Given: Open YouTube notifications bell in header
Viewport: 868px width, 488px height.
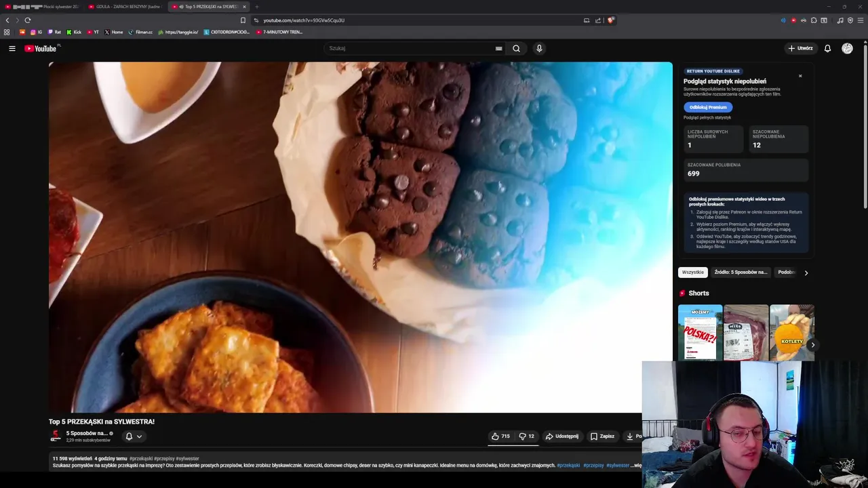Looking at the screenshot, I should [827, 48].
